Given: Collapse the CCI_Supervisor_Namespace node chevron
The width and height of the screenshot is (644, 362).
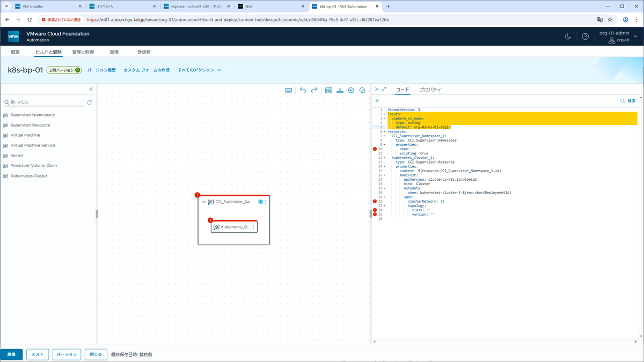Looking at the screenshot, I should (x=204, y=202).
